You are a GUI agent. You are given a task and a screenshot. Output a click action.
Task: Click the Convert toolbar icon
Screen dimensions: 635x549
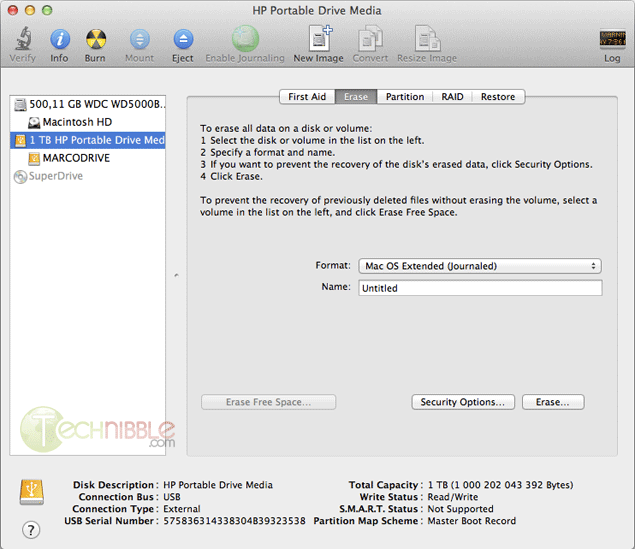371,38
